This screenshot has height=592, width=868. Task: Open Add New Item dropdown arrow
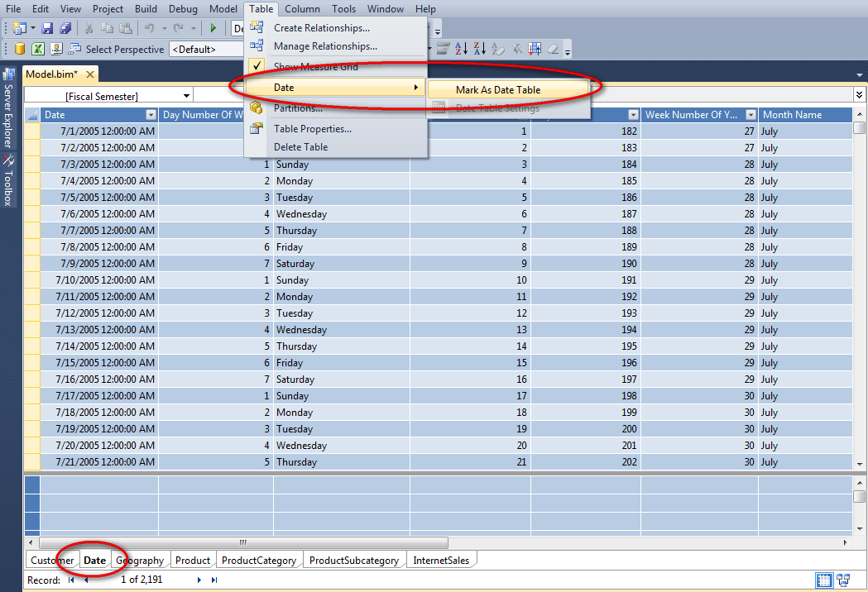[x=32, y=27]
